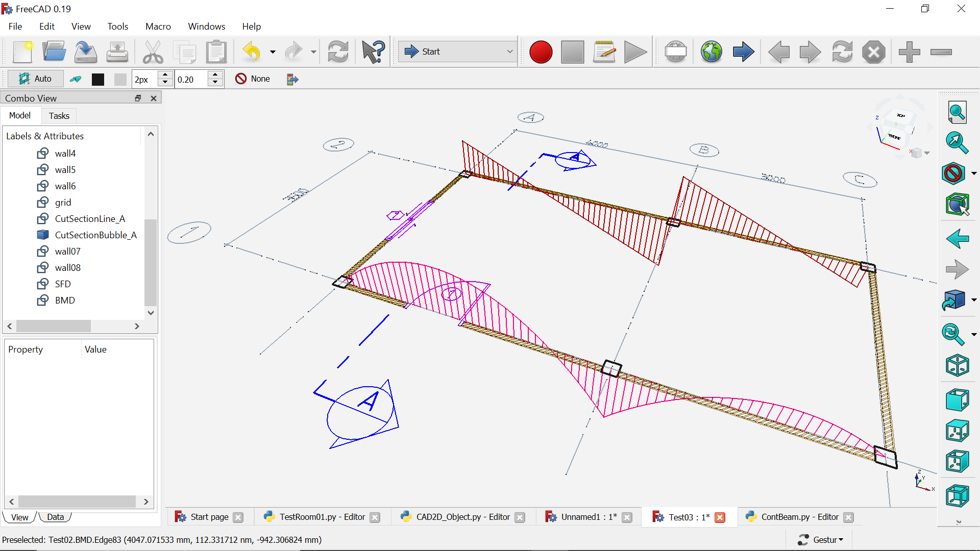Screen dimensions: 980x551
Task: Increase the line width spinner value
Action: [165, 75]
